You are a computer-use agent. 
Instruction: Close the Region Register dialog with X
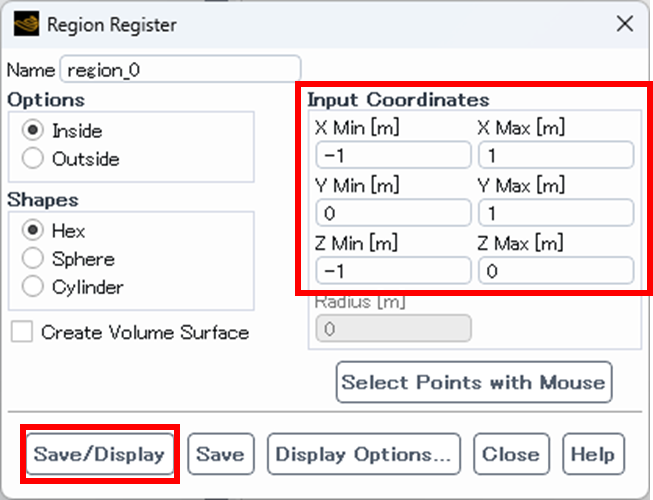click(x=625, y=24)
